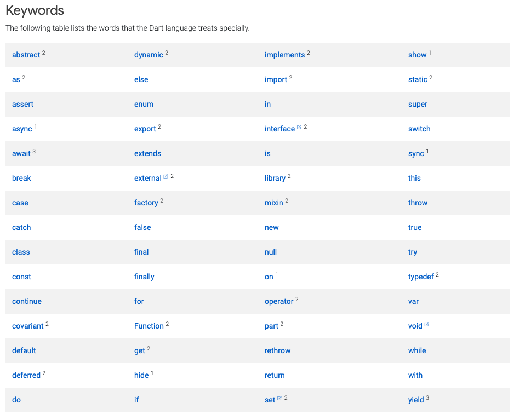This screenshot has width=519, height=420.
Task: Click the continue keyword link
Action: 27,301
